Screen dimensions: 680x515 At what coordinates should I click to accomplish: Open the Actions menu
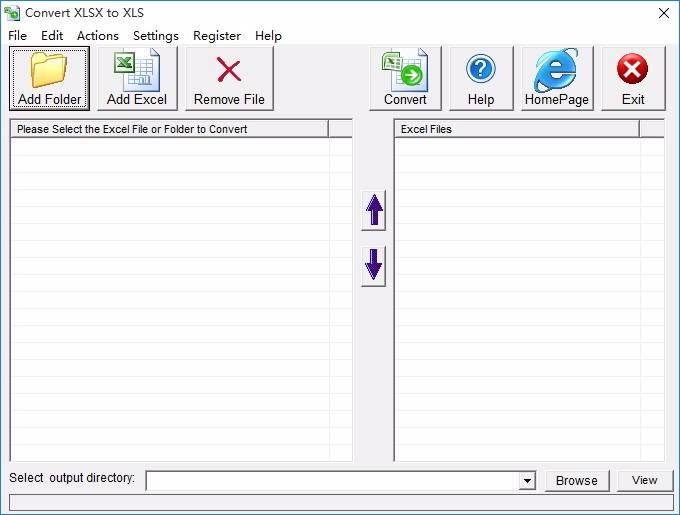(98, 36)
